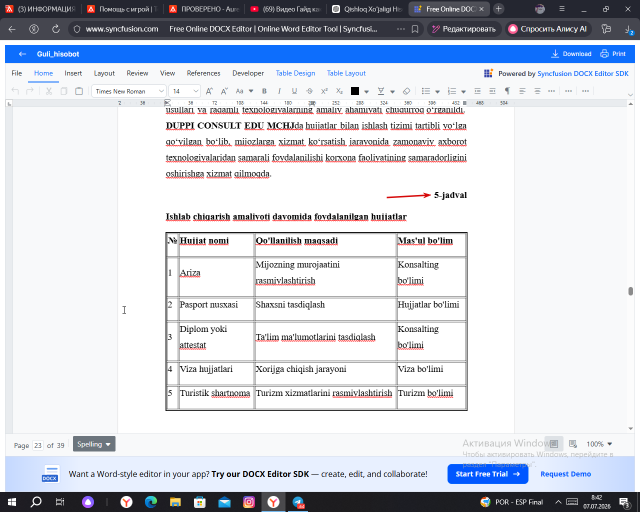
Task: Click the Редактировать button in the browser
Action: pos(464,29)
